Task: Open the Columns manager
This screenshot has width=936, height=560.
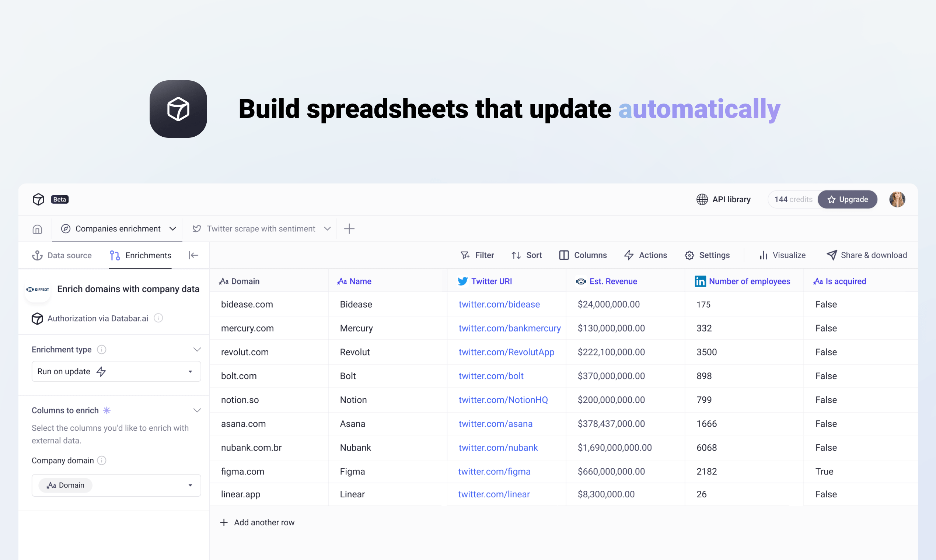Action: click(x=582, y=255)
